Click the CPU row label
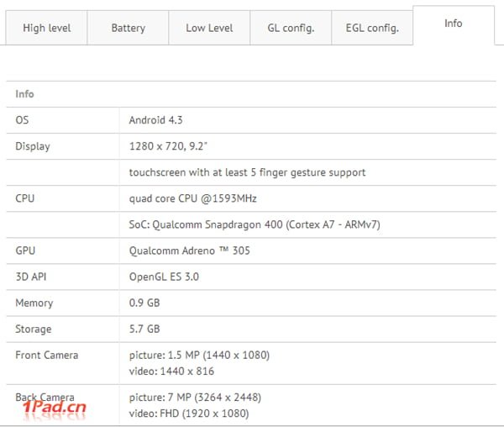Image resolution: width=504 pixels, height=427 pixels. 24,198
